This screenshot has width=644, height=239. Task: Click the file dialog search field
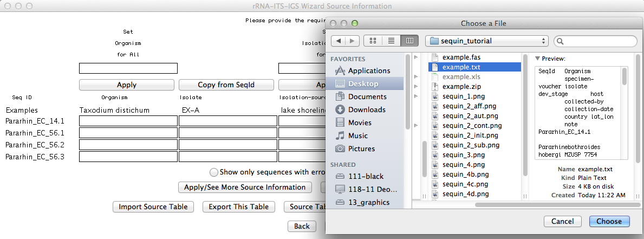(595, 41)
